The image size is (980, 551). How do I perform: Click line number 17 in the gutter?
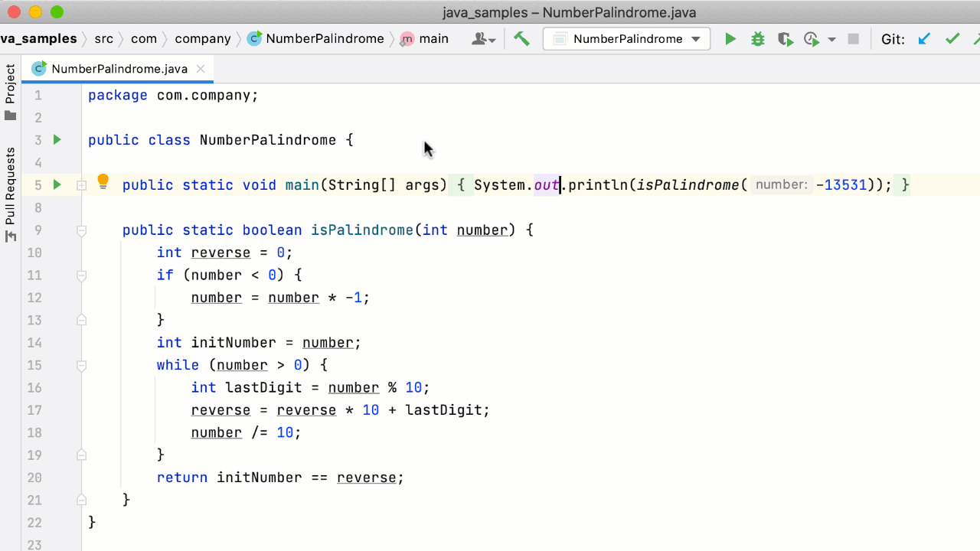[x=34, y=410]
